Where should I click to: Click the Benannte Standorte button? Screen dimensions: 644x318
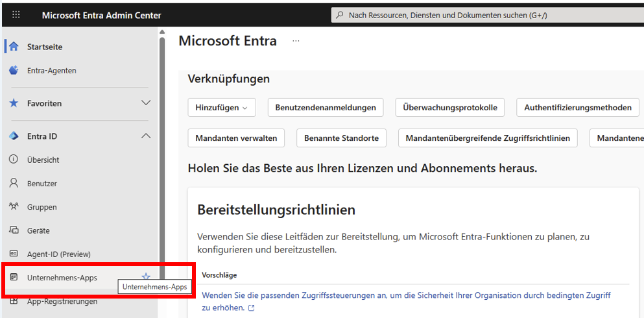(341, 138)
